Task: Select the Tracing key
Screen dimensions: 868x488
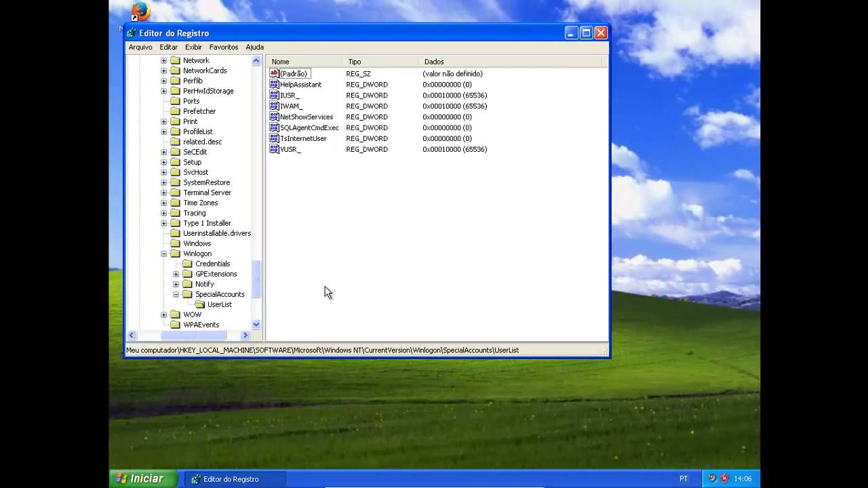Action: point(194,213)
